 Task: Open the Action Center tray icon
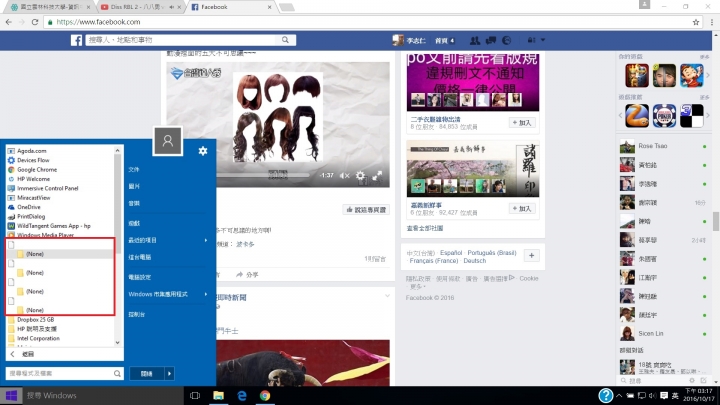664,395
